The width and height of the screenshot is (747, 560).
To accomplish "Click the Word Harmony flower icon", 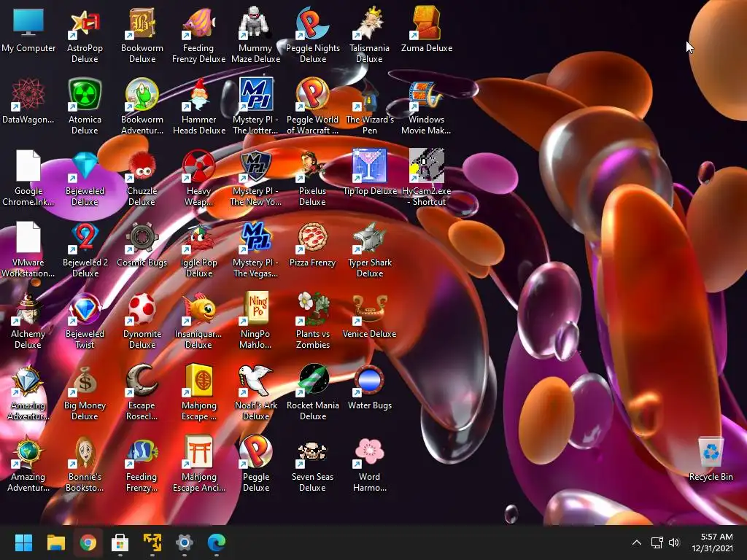I will [x=369, y=451].
